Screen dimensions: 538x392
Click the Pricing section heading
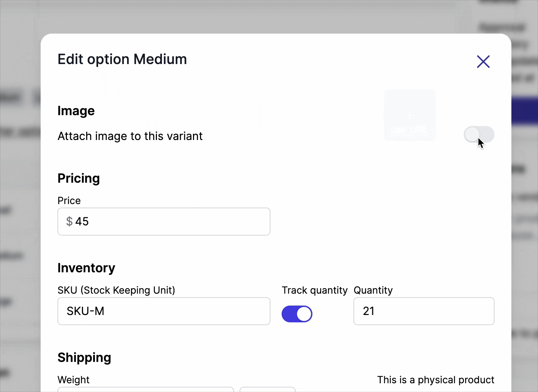click(78, 178)
